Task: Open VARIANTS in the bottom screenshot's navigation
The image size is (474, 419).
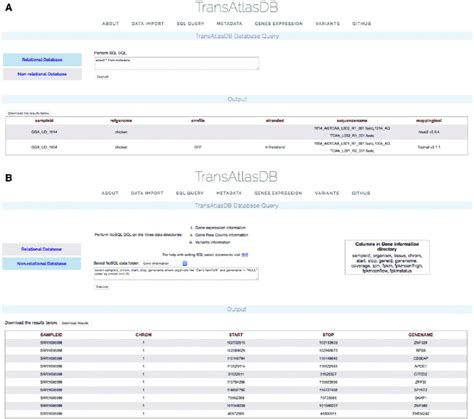Action: click(x=327, y=193)
